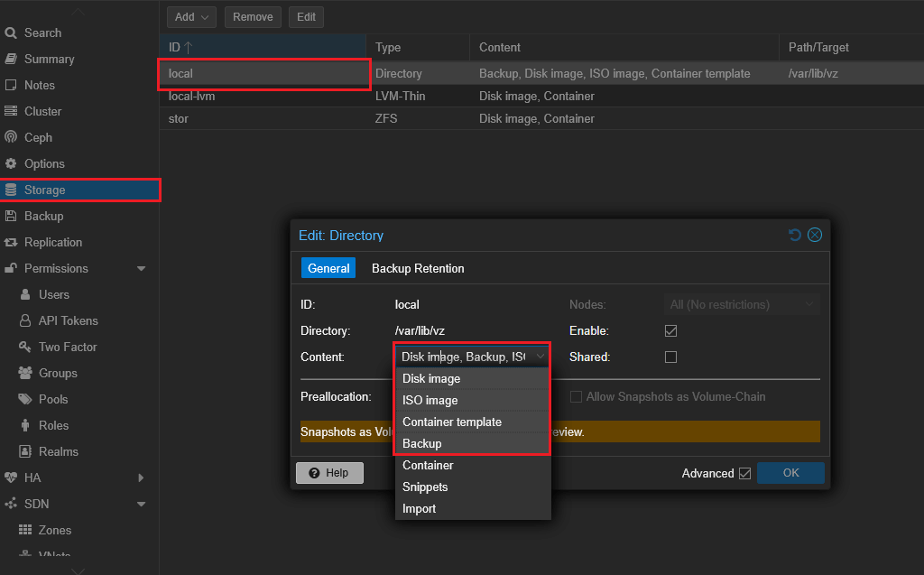Expand the HA sidebar section
924x575 pixels.
click(x=141, y=478)
